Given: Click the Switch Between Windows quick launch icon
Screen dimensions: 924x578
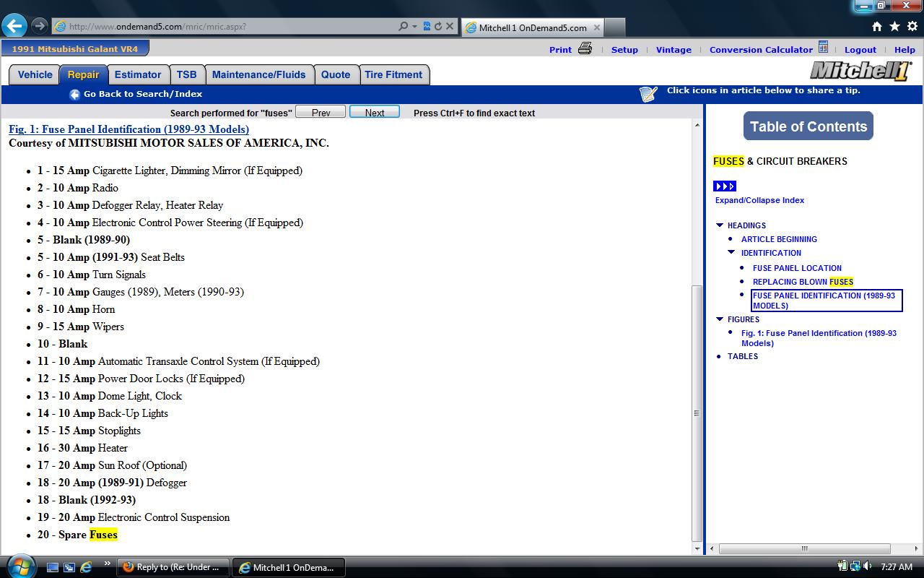Looking at the screenshot, I should 69,567.
